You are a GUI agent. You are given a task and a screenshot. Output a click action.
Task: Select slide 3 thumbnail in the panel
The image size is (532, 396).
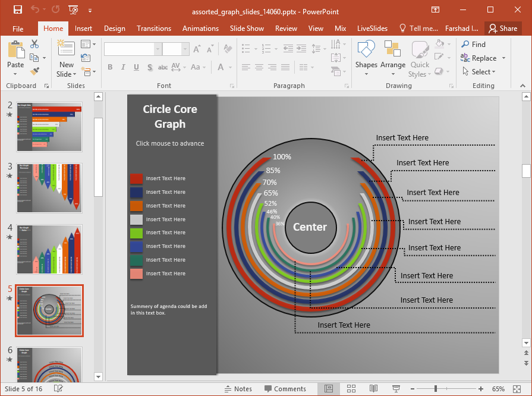(x=49, y=188)
